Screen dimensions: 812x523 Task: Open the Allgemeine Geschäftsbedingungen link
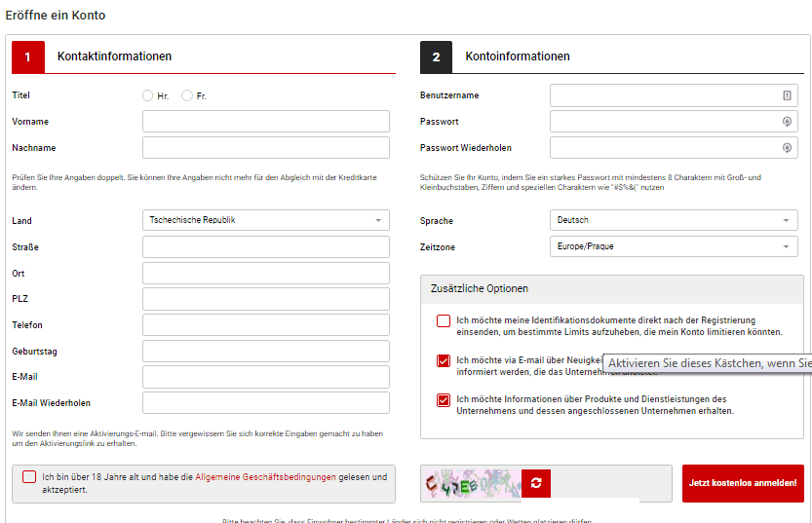[265, 477]
